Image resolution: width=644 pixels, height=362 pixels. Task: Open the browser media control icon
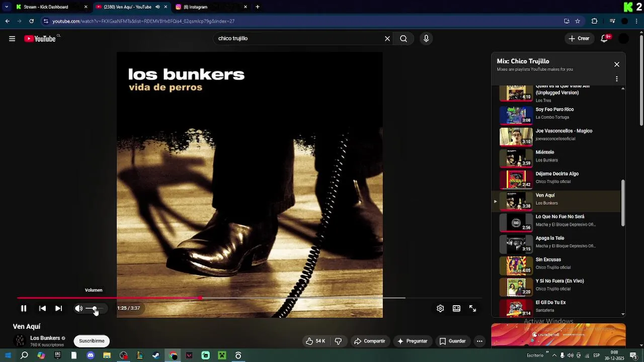click(612, 21)
